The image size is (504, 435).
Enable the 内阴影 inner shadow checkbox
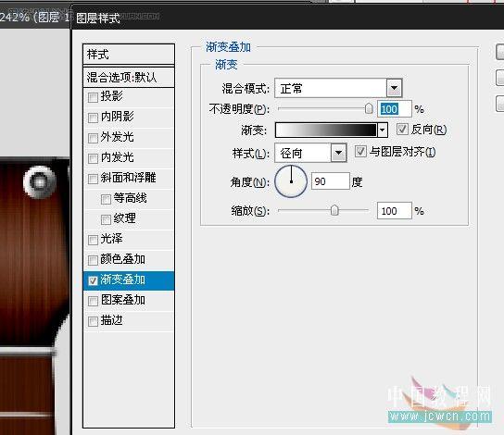click(93, 118)
